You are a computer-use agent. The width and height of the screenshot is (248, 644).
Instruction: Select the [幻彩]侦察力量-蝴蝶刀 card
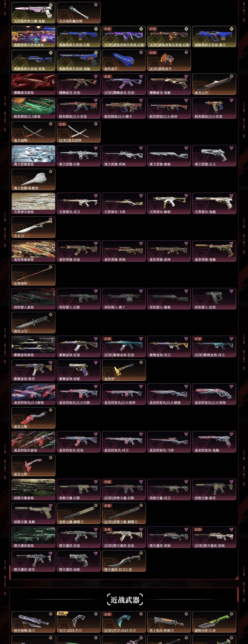124,513
